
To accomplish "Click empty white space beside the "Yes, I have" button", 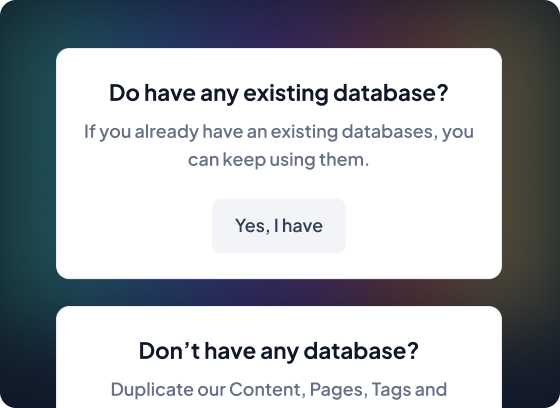I will pos(421,226).
